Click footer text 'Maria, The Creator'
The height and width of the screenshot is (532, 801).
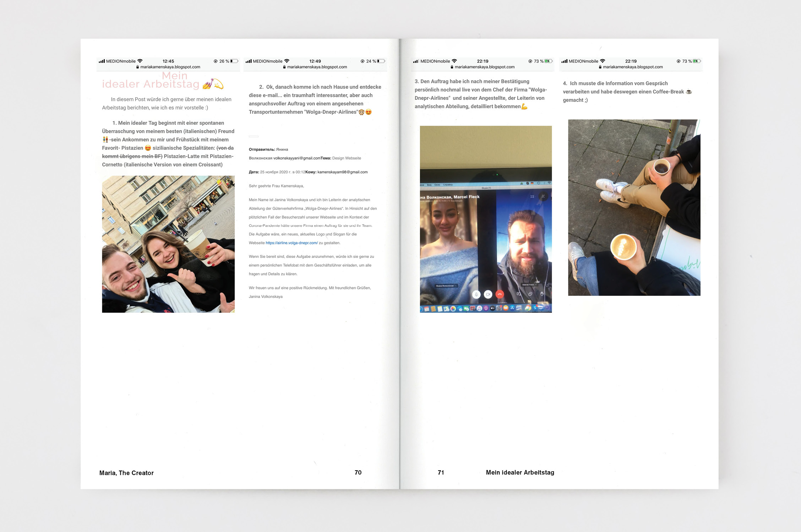[x=126, y=473]
